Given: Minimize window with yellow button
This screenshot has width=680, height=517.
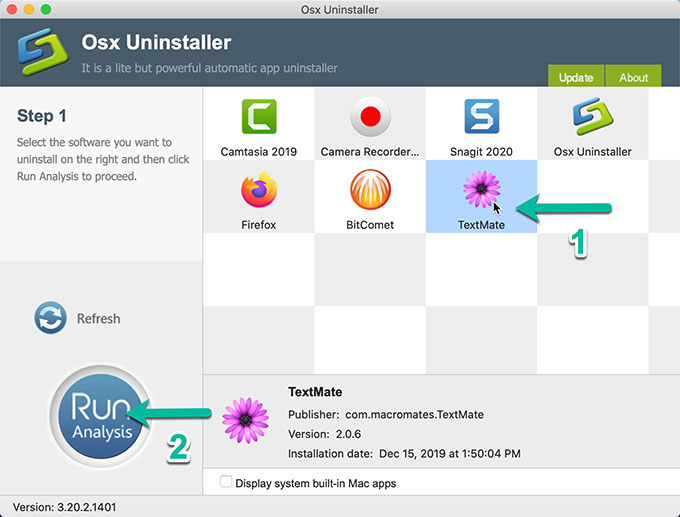Looking at the screenshot, I should (x=29, y=9).
